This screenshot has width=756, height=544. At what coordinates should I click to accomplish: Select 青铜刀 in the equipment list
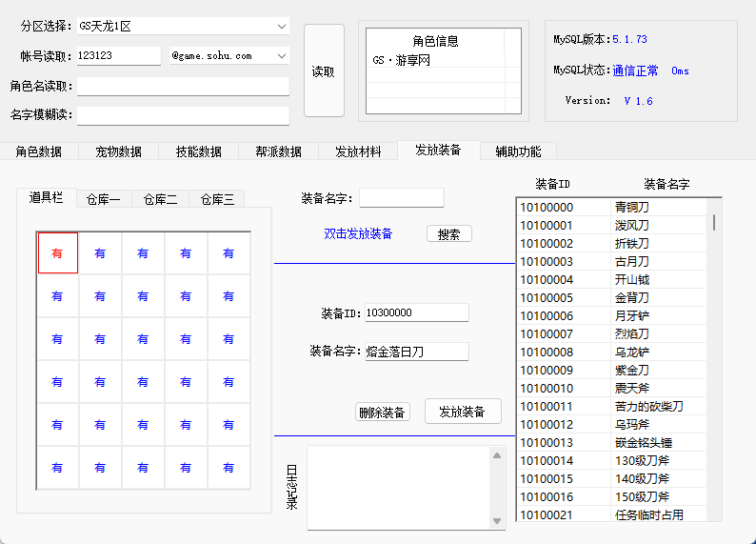coord(632,207)
